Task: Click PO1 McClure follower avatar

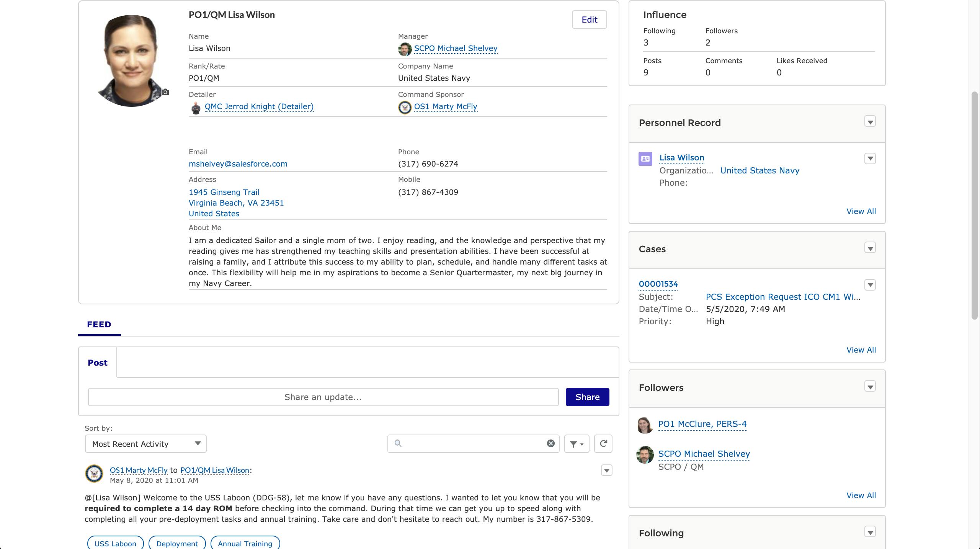Action: (645, 425)
